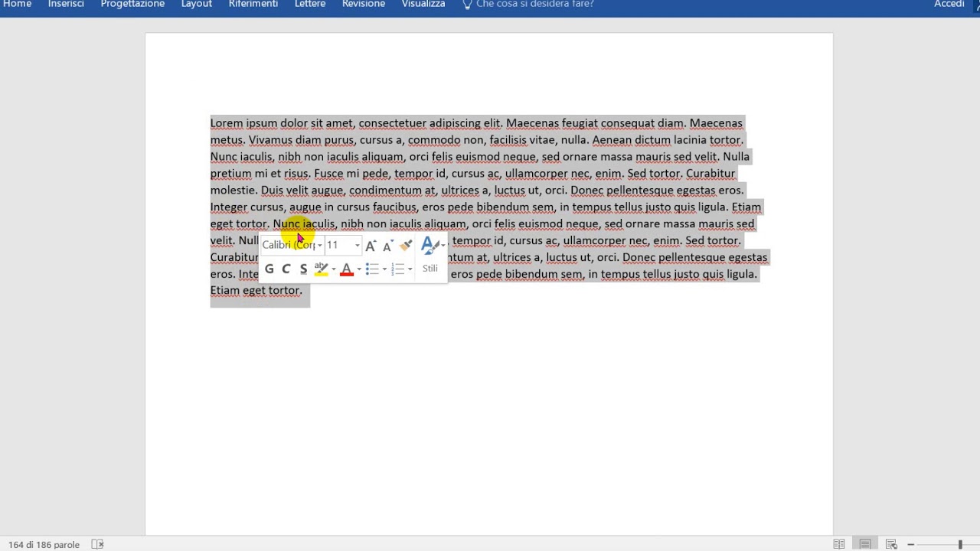Open word count '164 di 186 parole'

click(x=44, y=545)
